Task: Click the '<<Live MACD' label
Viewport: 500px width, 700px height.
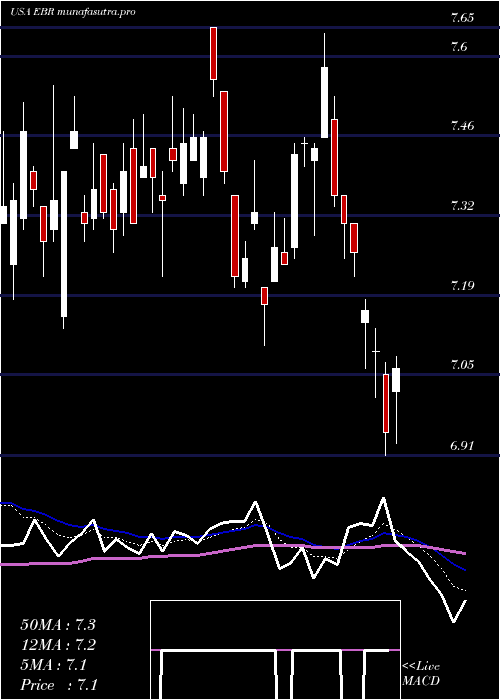Action: [421, 673]
